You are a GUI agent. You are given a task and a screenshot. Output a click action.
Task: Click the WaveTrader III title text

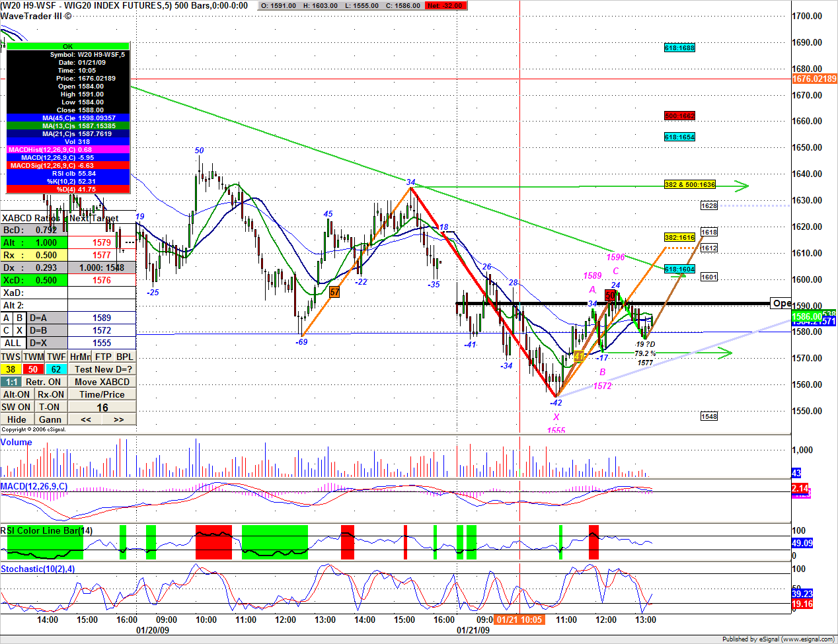pos(36,16)
